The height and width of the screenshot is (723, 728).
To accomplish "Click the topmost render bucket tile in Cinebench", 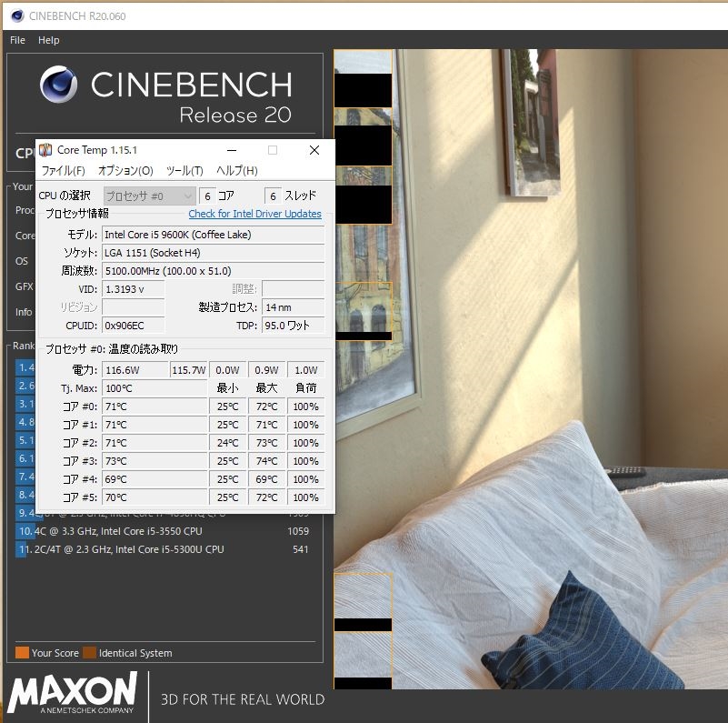I will click(363, 78).
